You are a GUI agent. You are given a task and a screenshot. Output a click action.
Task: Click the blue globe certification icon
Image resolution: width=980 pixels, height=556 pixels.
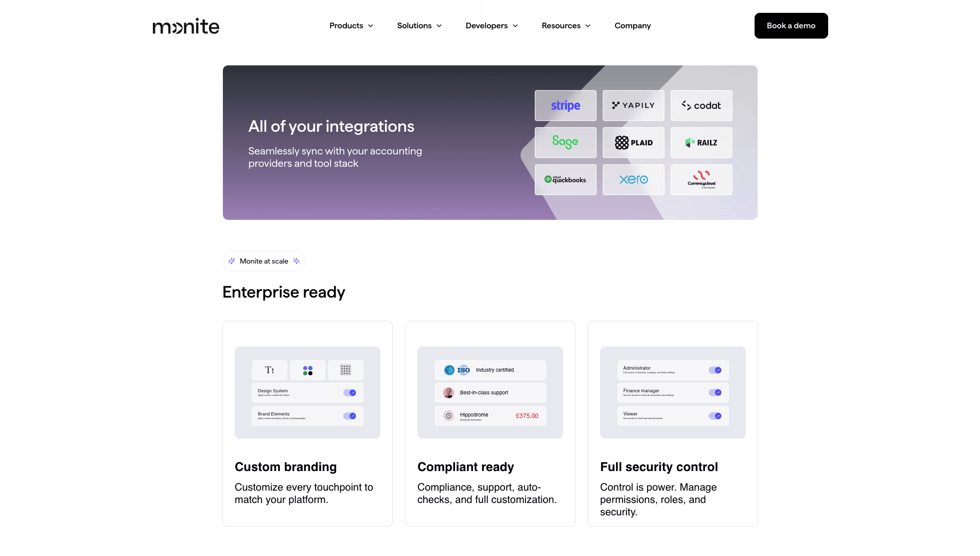449,370
